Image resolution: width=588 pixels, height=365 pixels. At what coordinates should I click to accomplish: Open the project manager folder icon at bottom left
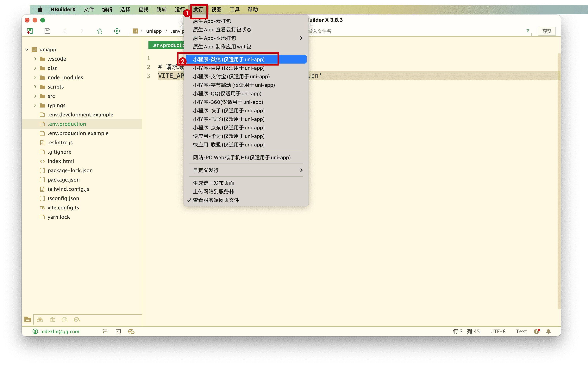(x=28, y=319)
